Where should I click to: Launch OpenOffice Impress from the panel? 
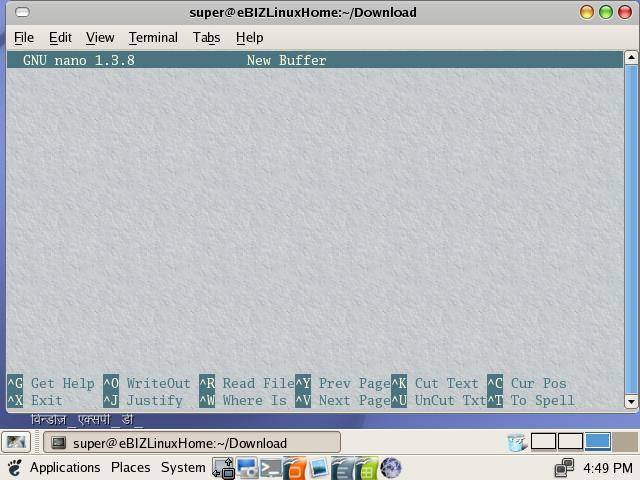coord(294,468)
